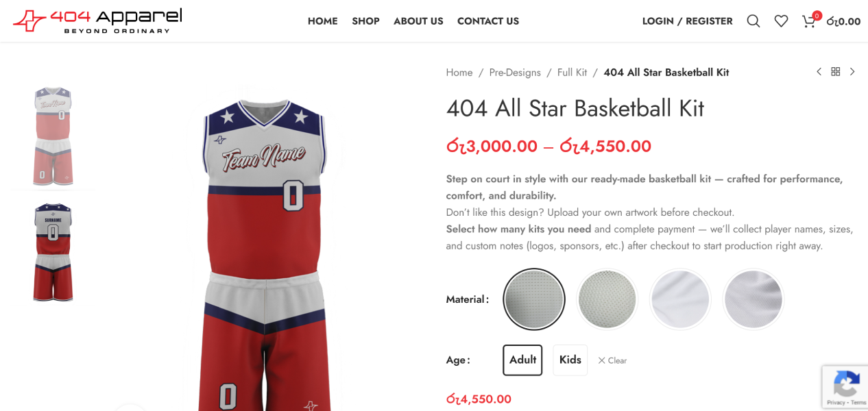Viewport: 868px width, 411px height.
Task: Select the Adult age option
Action: 522,360
